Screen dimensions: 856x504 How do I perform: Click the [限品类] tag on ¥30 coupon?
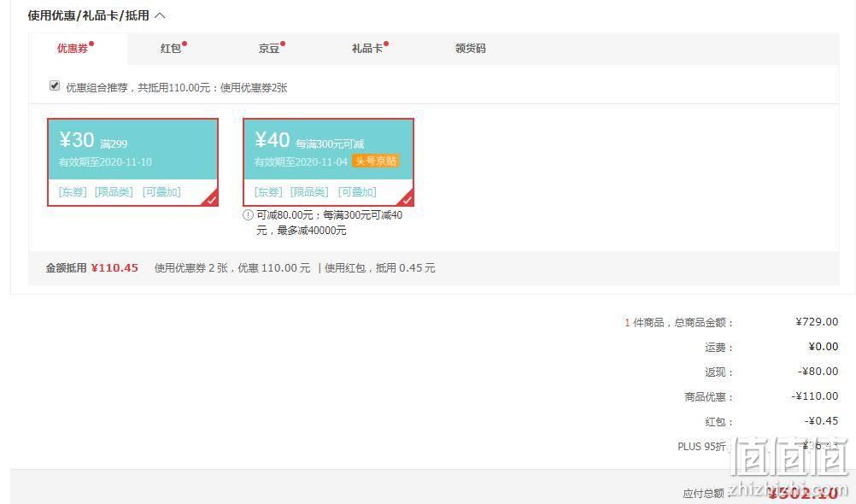[x=114, y=191]
